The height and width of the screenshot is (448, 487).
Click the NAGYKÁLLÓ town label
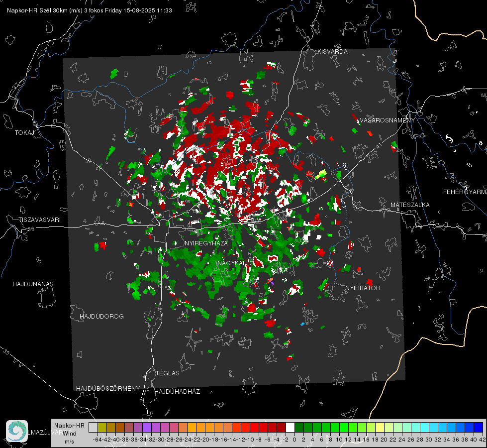235,263
